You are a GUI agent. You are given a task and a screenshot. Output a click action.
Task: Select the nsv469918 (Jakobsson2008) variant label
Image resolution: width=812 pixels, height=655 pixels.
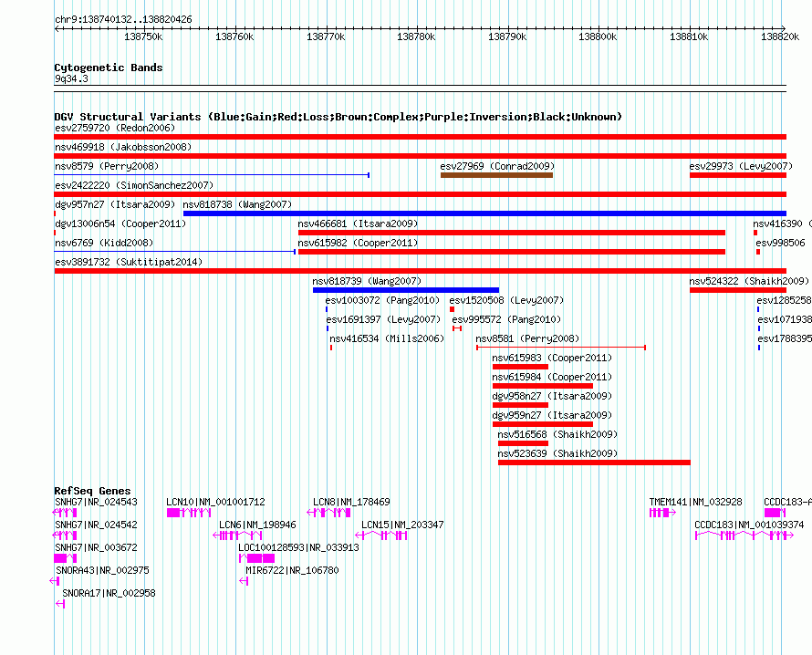point(123,147)
